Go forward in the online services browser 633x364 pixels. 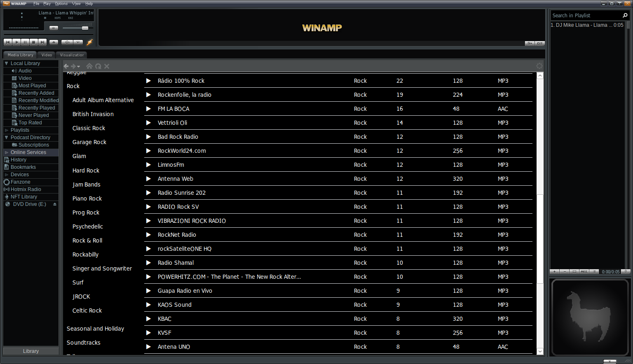tap(73, 66)
